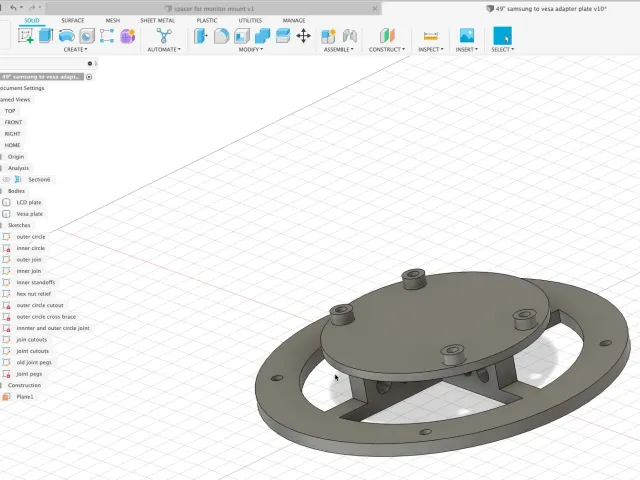Click the Insert image icon
This screenshot has height=480, width=640.
(x=467, y=36)
